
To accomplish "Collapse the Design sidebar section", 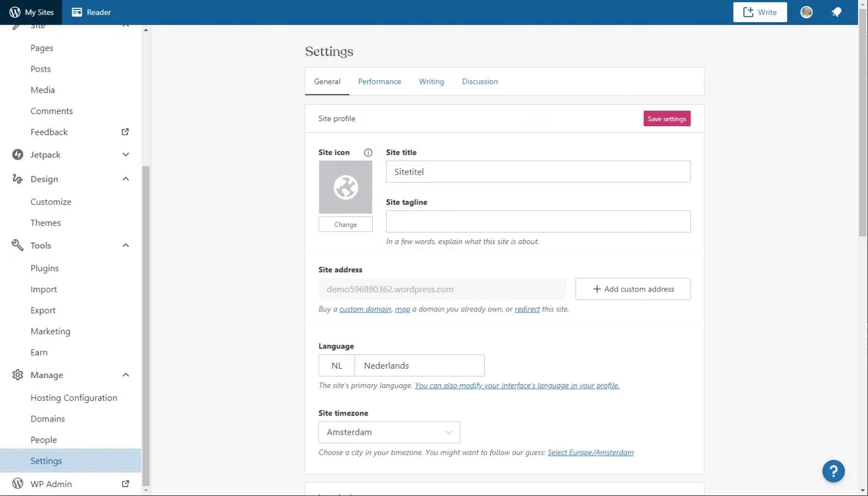I will 126,179.
